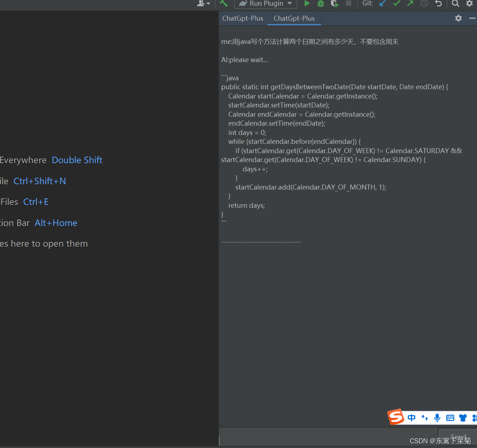Run the current configuration with the green play icon

(307, 4)
